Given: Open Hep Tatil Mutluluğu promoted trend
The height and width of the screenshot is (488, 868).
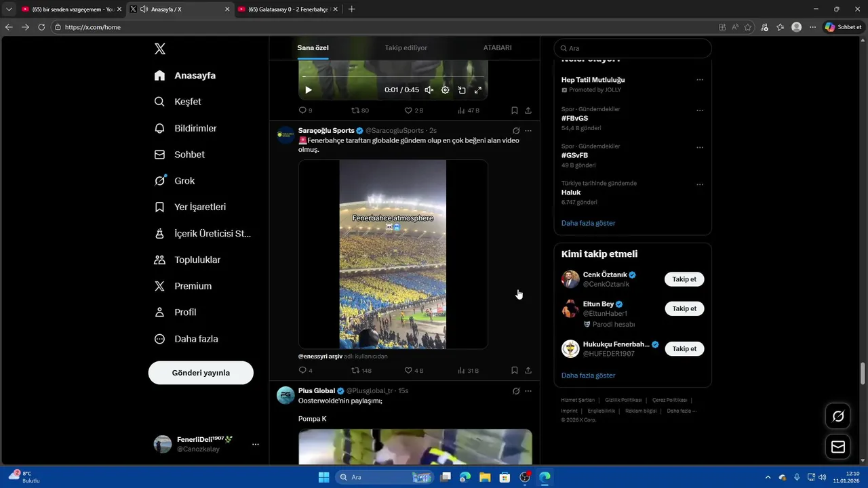Looking at the screenshot, I should 593,80.
